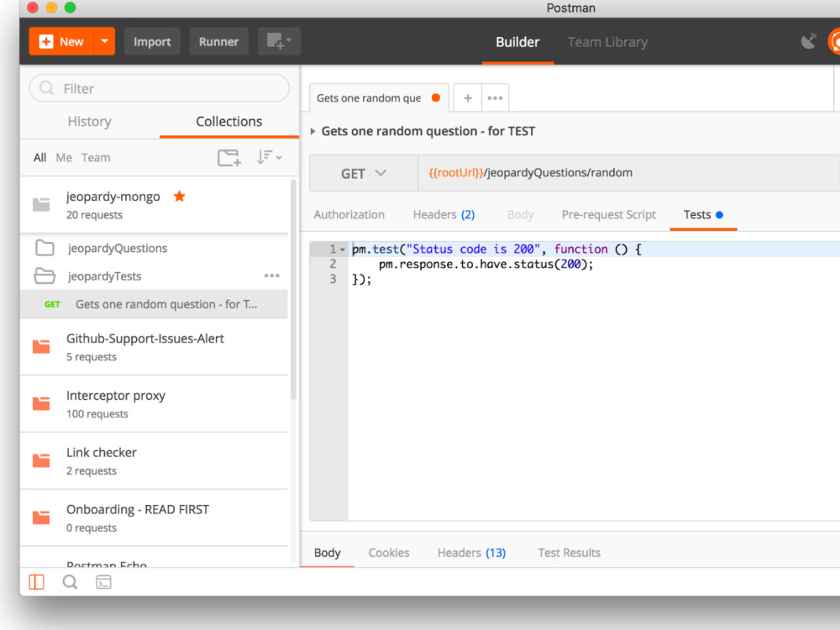Click into the Filter search field

(159, 88)
